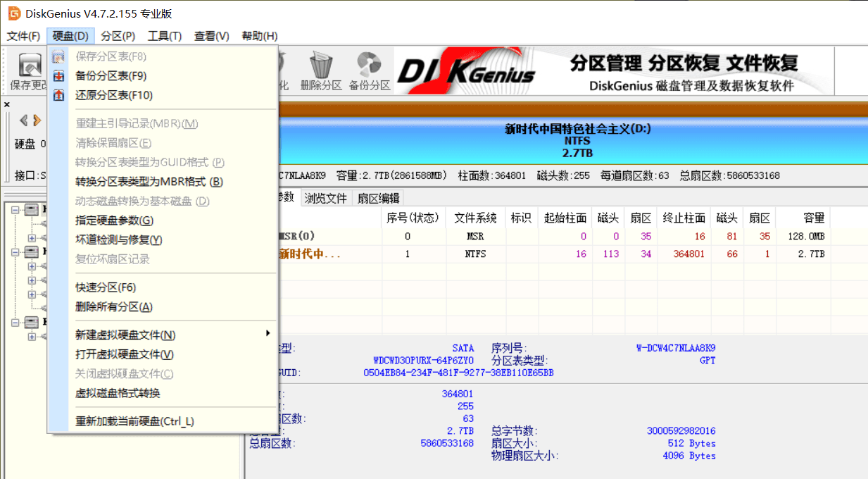The width and height of the screenshot is (868, 479).
Task: Click the D: NTFS 2.7TB partition bar
Action: (577, 141)
